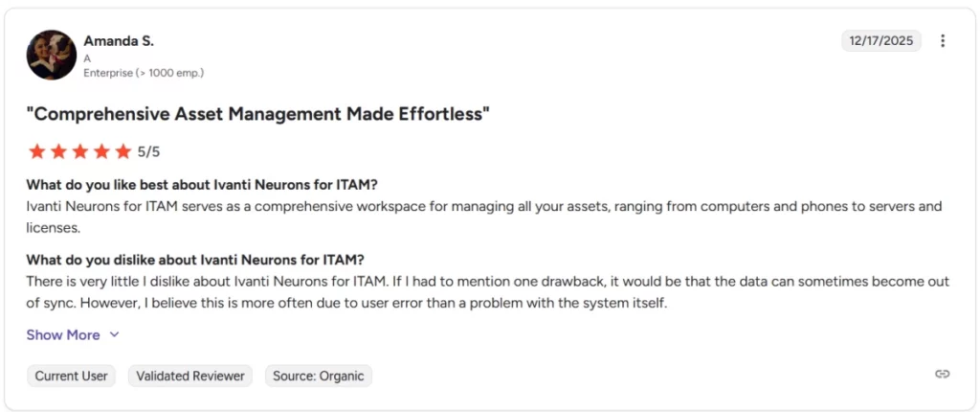
Task: Click the Source: Organic tag
Action: 318,376
